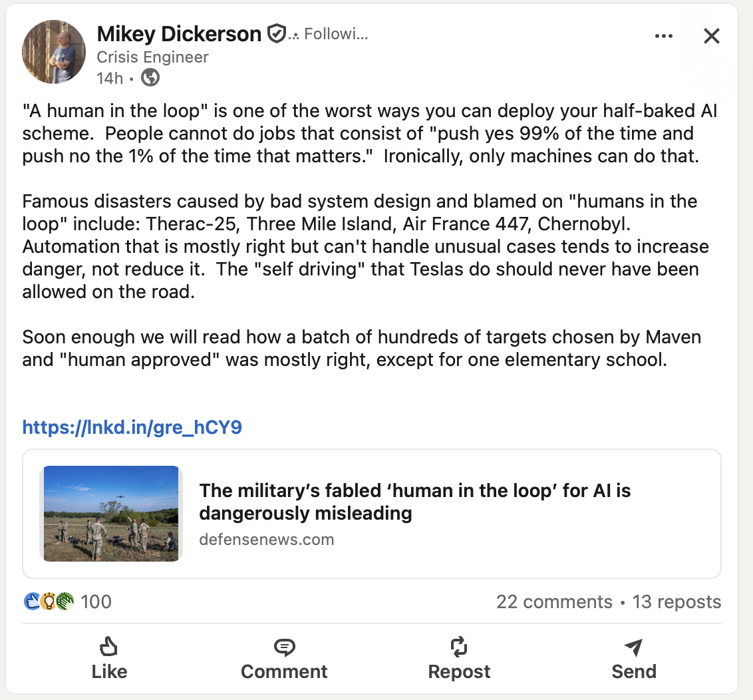
Task: View the 100 reactions count
Action: 96,602
